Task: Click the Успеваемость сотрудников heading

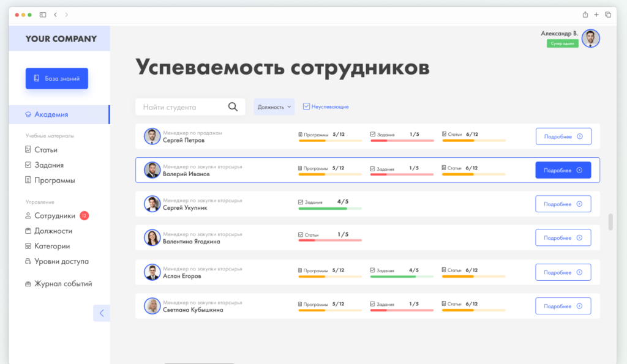Action: click(x=282, y=67)
